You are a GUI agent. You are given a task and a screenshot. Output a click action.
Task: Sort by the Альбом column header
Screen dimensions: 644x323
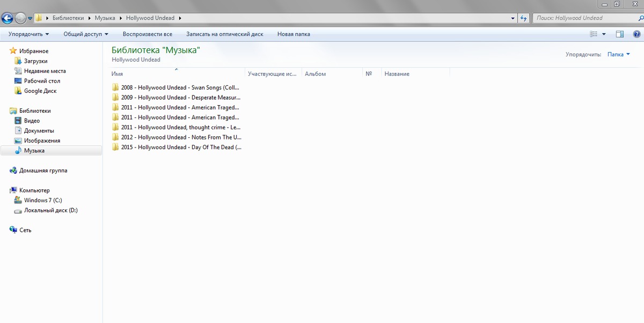click(x=332, y=74)
